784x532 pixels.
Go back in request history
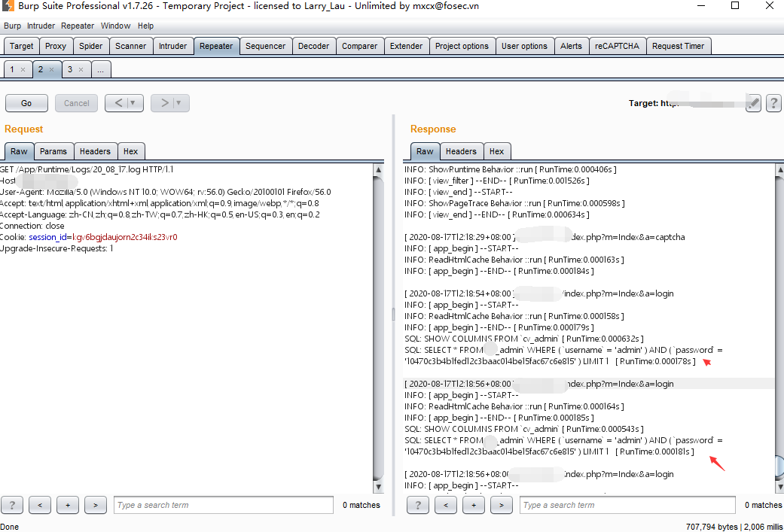[118, 103]
